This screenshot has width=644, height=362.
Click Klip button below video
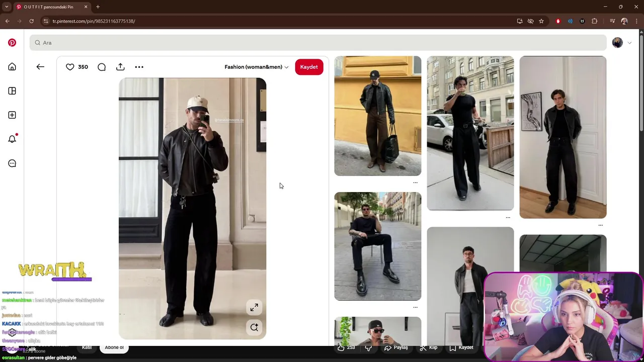(429, 347)
